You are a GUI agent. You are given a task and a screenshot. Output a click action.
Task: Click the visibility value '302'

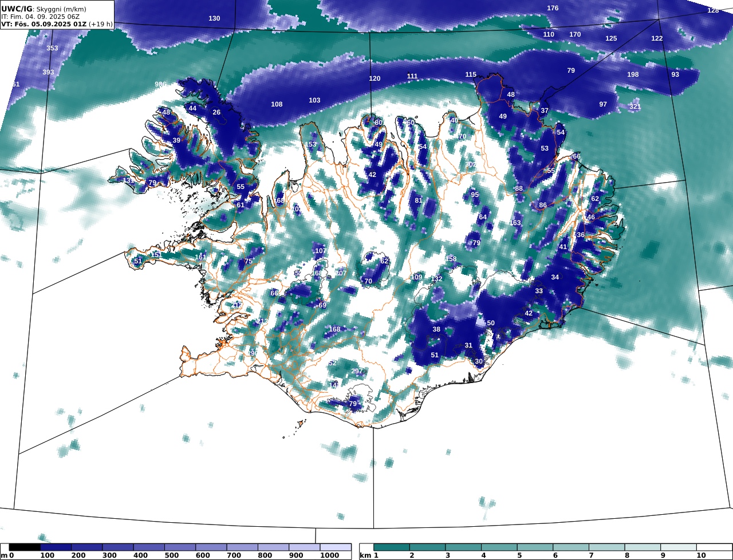471,164
